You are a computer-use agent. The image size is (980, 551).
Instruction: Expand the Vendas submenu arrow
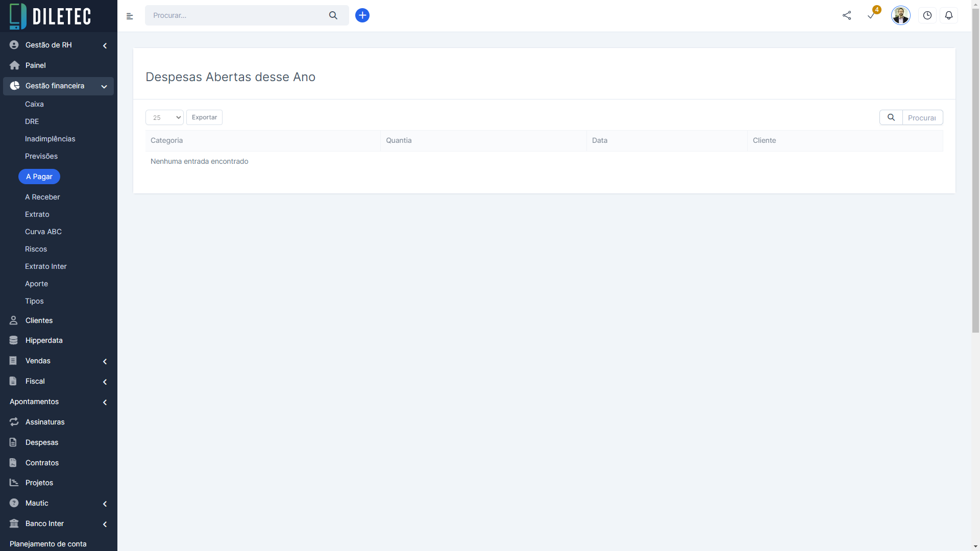click(105, 361)
